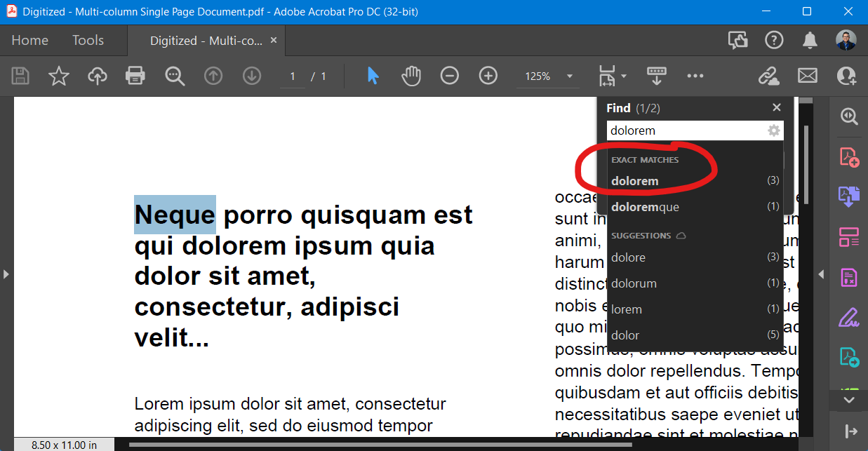The image size is (868, 451).
Task: Zoom out with the minus circle icon
Action: (450, 76)
